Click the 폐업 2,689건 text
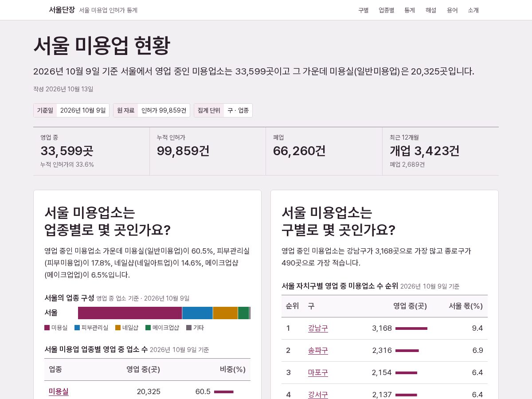This screenshot has width=532, height=399. 407,164
